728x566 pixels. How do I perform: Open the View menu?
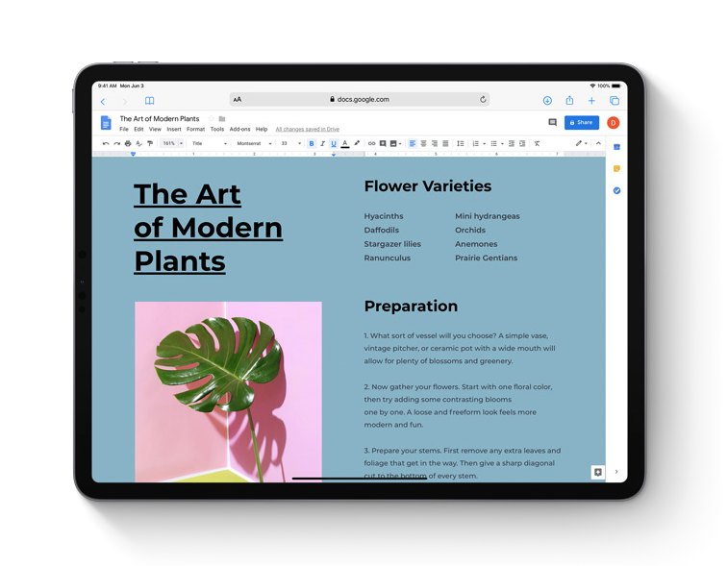(155, 130)
